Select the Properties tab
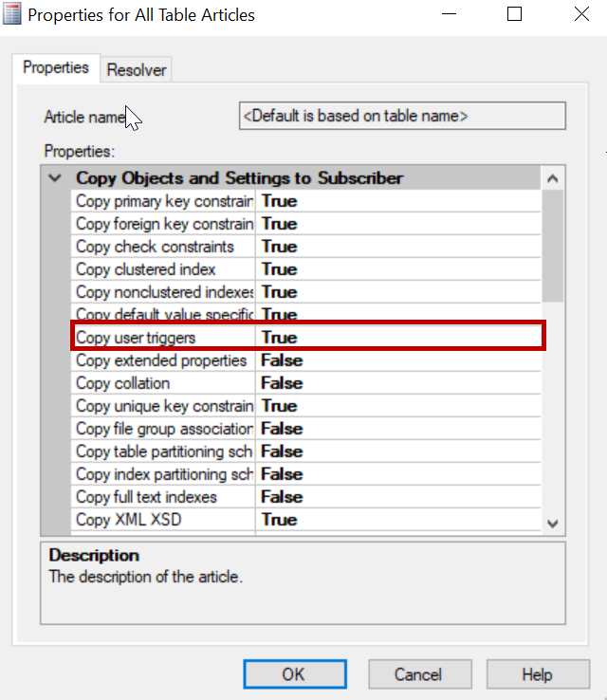 tap(56, 68)
